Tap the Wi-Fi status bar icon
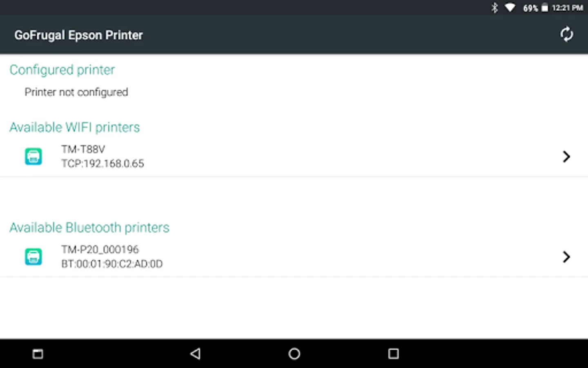 (510, 8)
